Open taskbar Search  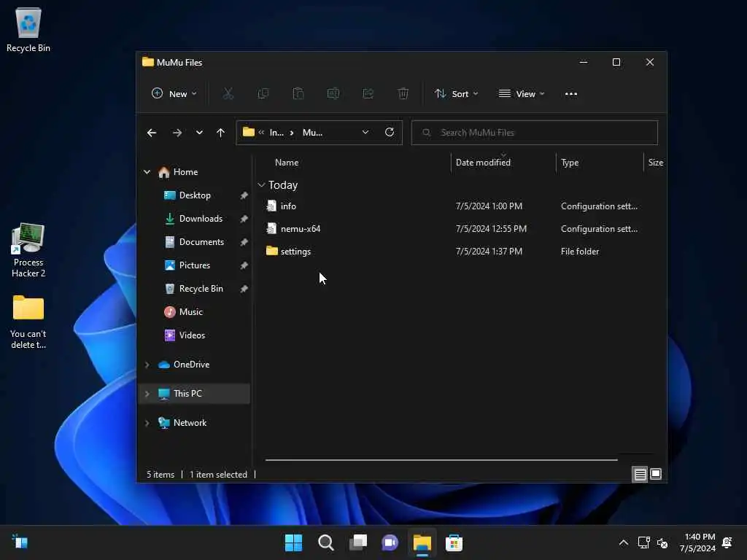[x=326, y=542]
